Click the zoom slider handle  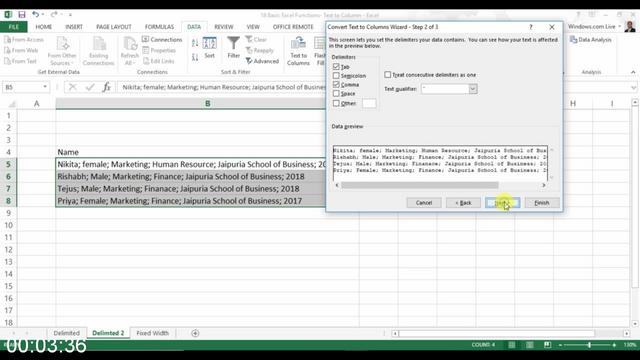[x=589, y=345]
